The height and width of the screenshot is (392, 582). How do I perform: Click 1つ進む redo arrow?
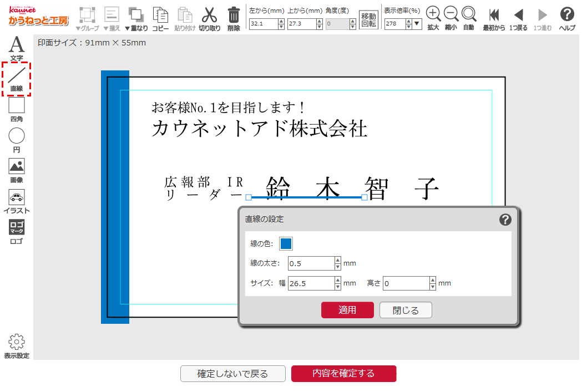543,18
